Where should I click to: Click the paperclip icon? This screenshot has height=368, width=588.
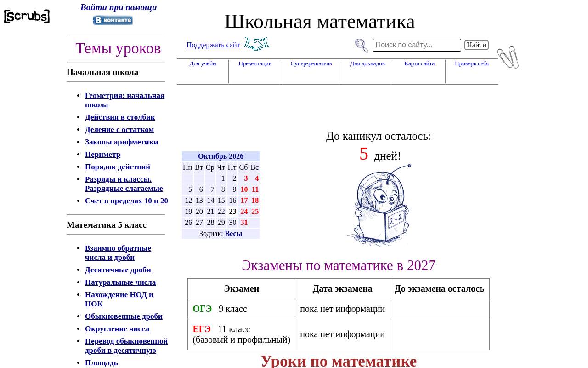click(x=508, y=57)
